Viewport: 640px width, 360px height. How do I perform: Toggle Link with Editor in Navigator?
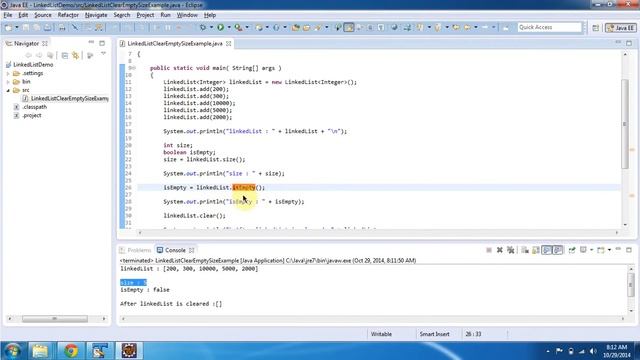click(x=76, y=55)
